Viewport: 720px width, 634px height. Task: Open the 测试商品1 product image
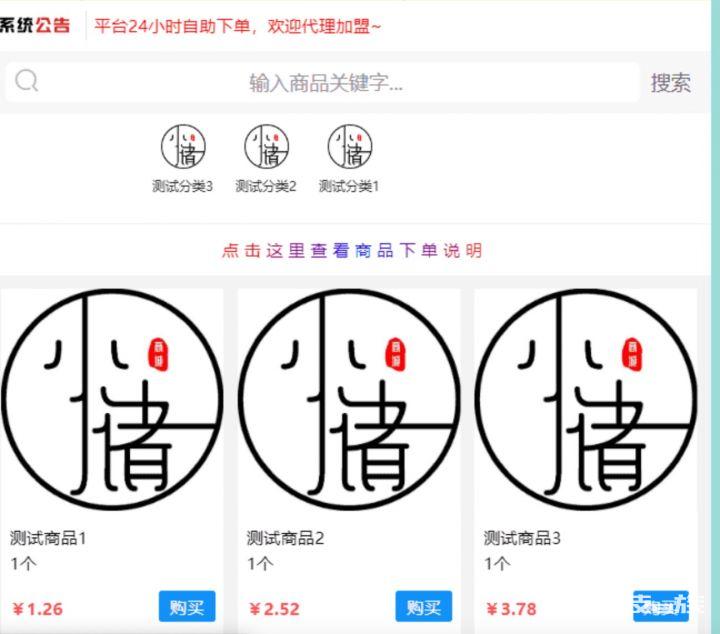pos(112,399)
